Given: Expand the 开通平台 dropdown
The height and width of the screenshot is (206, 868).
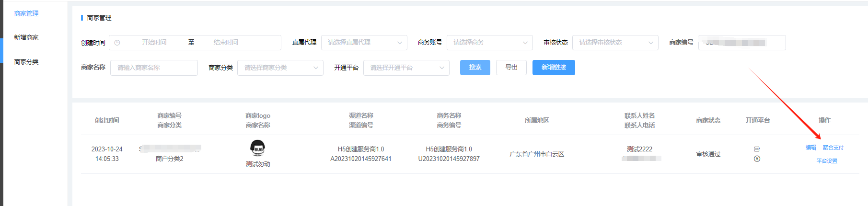Looking at the screenshot, I should [x=406, y=68].
